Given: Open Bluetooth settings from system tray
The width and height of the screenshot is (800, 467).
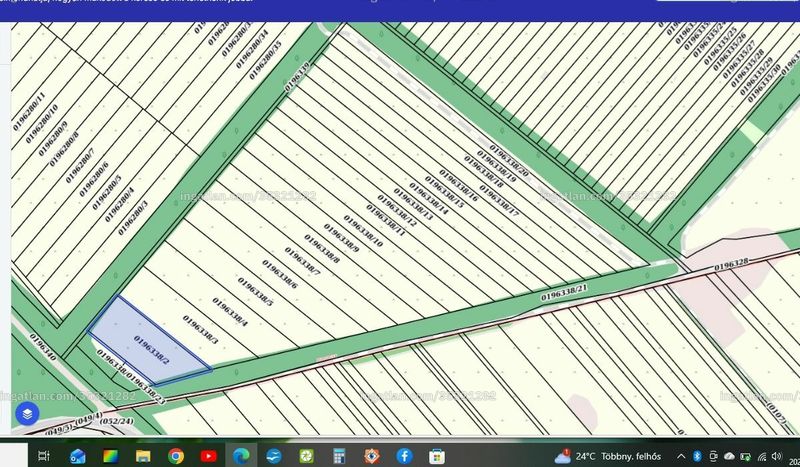Looking at the screenshot, I should click(697, 456).
